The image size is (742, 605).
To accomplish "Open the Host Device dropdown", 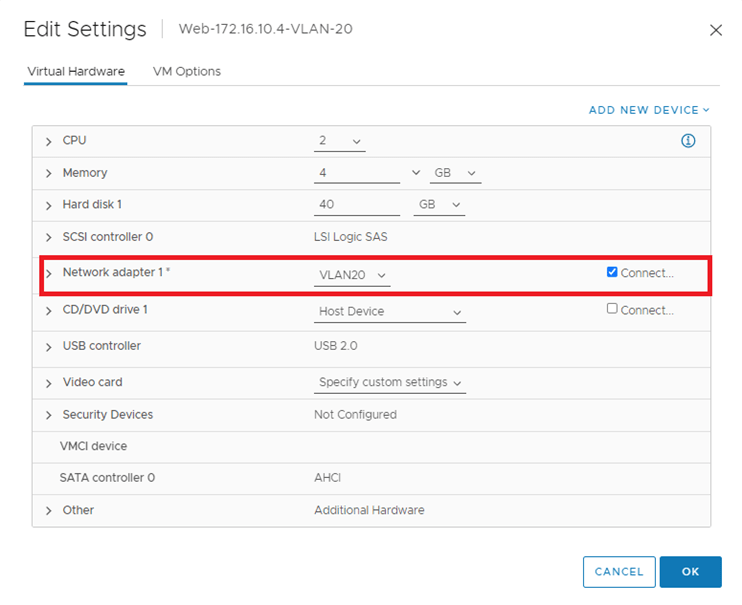I will pos(390,312).
